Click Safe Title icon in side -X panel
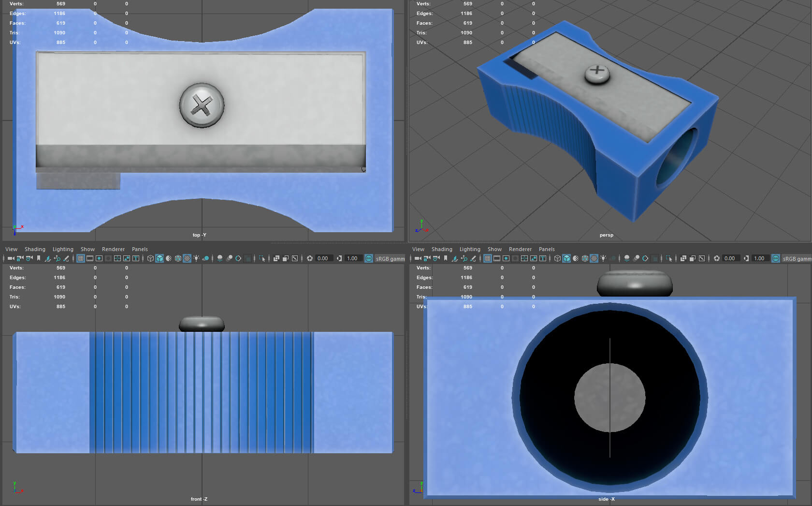 click(x=543, y=258)
